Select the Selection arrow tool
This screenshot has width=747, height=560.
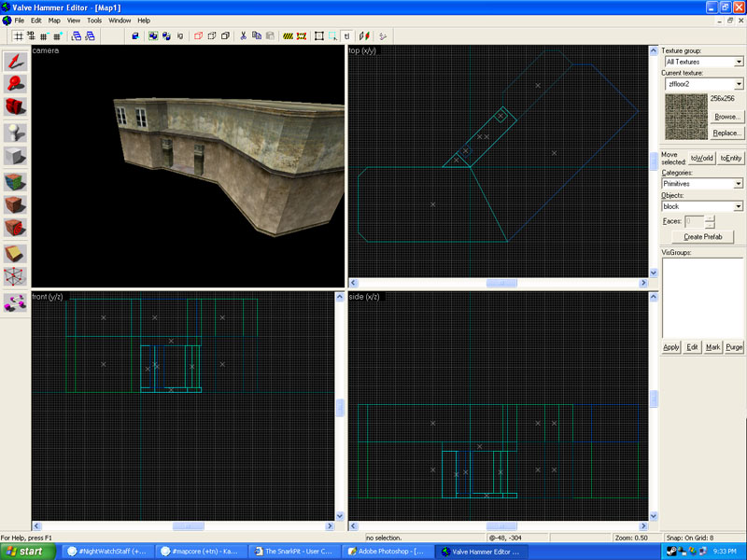click(14, 62)
